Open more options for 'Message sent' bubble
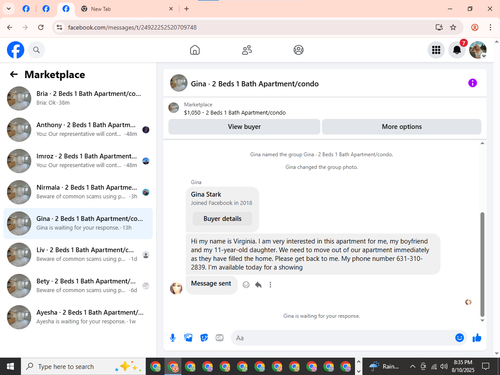This screenshot has height=375, width=500. (x=270, y=285)
